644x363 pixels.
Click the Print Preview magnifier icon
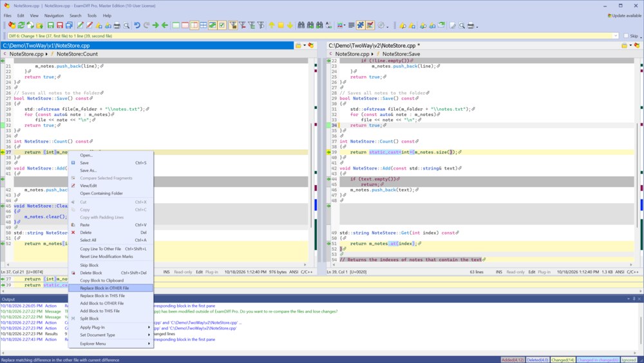(126, 26)
